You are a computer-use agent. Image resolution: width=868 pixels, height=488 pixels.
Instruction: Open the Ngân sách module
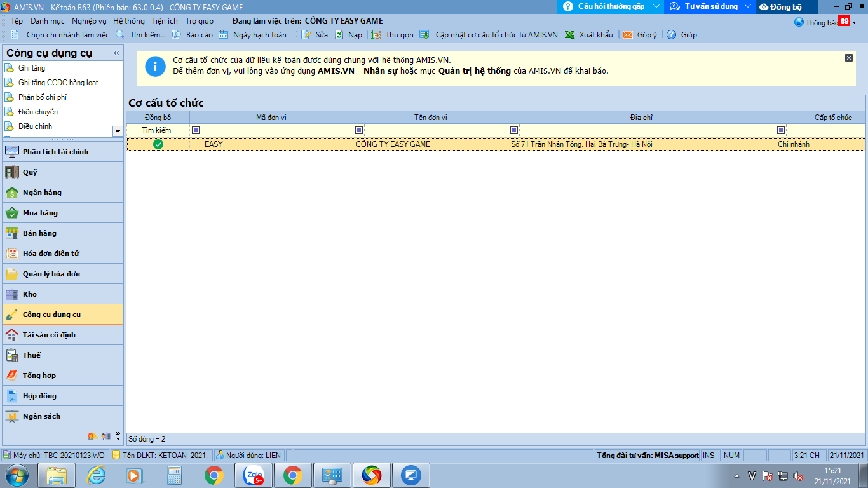[63, 416]
